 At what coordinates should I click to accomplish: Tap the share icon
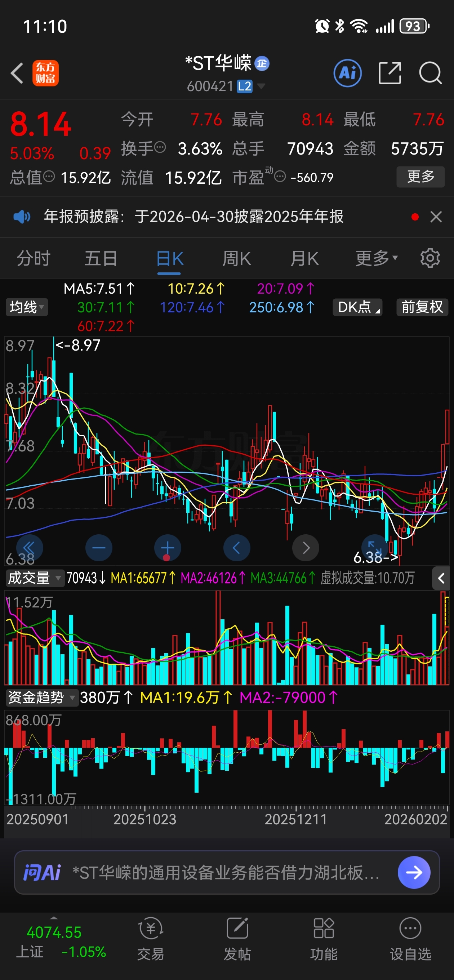[390, 73]
